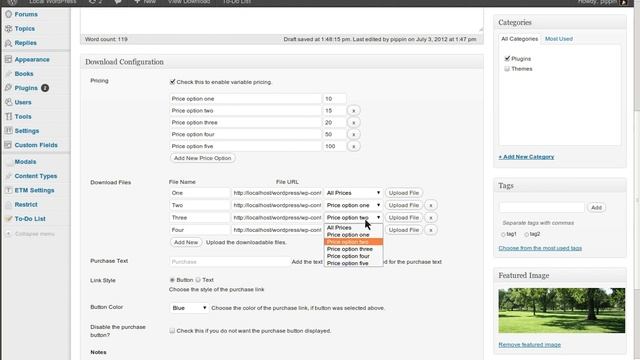The height and width of the screenshot is (360, 640).
Task: Click the To-Do List sidebar icon
Action: tap(8, 219)
